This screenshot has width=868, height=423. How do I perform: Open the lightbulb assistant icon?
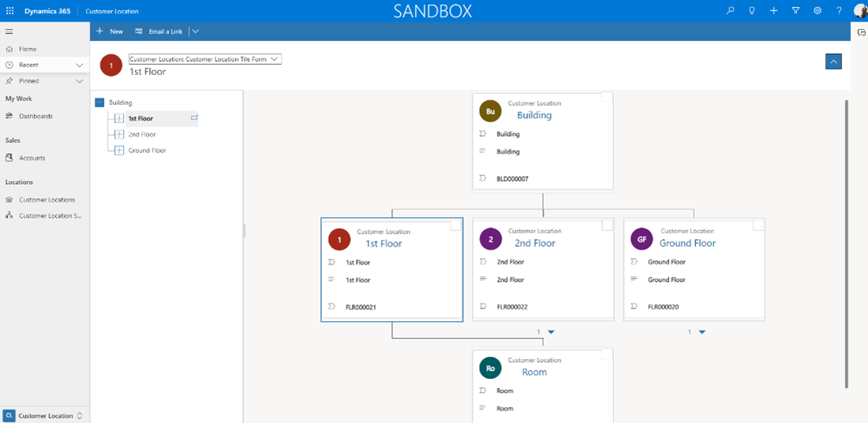(752, 11)
